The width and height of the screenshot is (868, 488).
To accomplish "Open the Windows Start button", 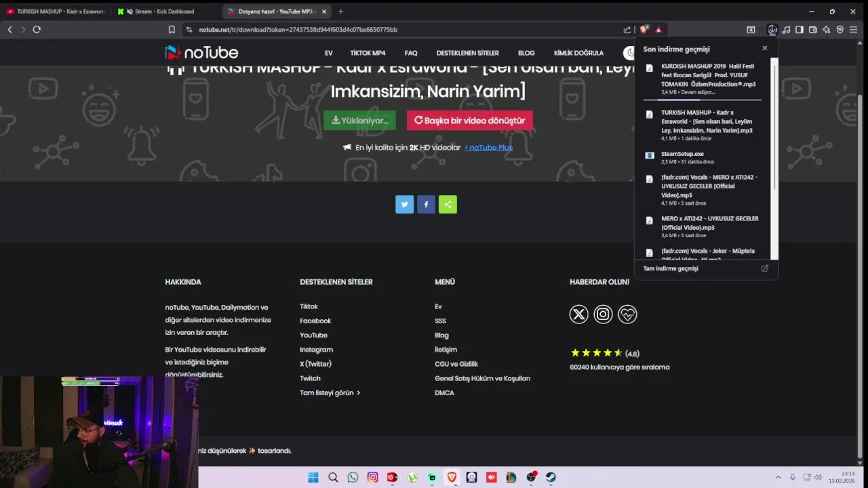I will (313, 477).
